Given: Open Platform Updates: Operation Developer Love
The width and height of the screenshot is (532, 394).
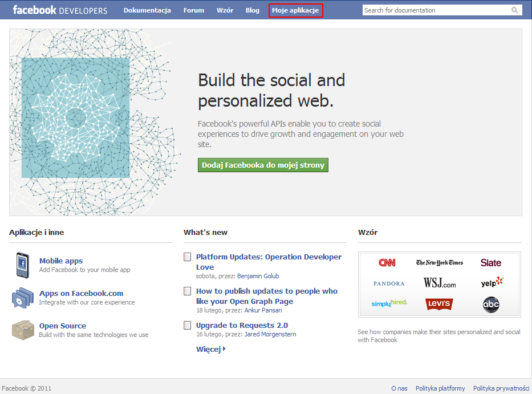Looking at the screenshot, I should click(x=269, y=262).
